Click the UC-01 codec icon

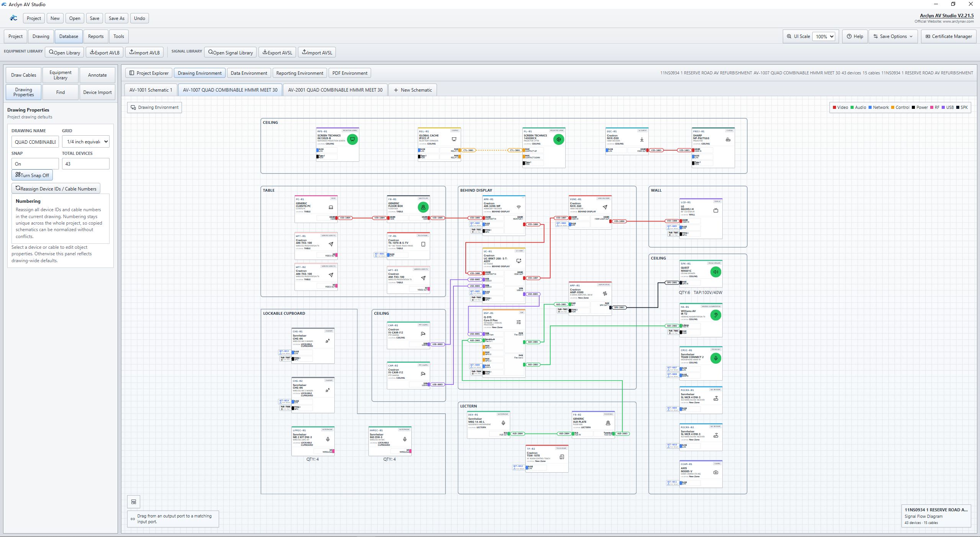(x=519, y=261)
